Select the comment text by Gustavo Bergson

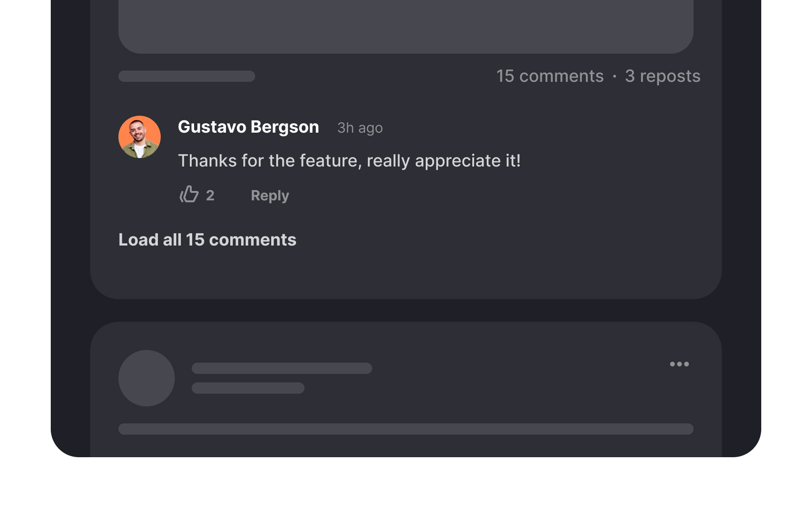[x=349, y=160]
